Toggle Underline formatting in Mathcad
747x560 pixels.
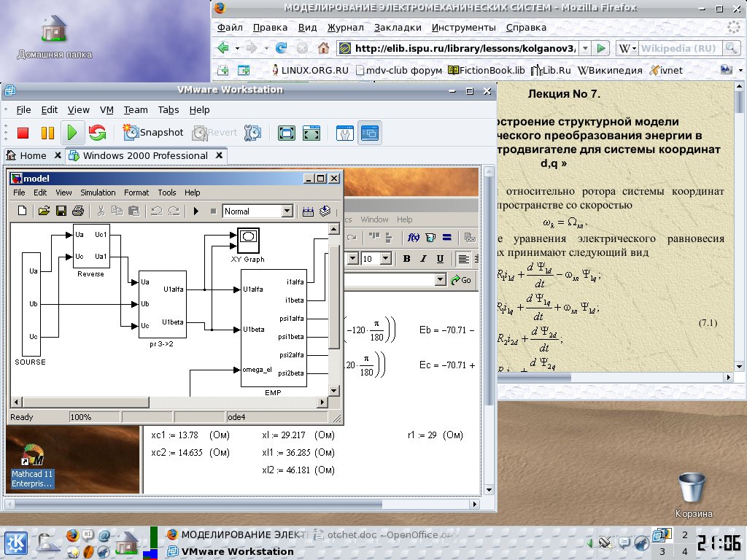(x=440, y=259)
